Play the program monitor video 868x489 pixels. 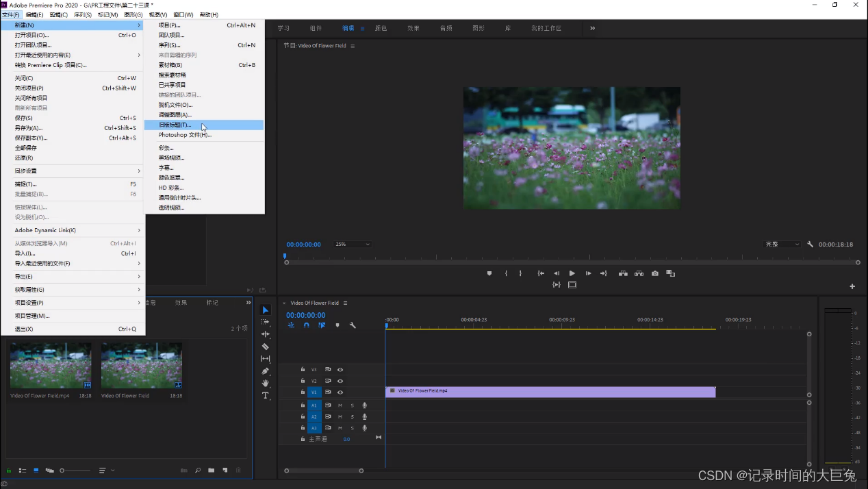point(572,273)
